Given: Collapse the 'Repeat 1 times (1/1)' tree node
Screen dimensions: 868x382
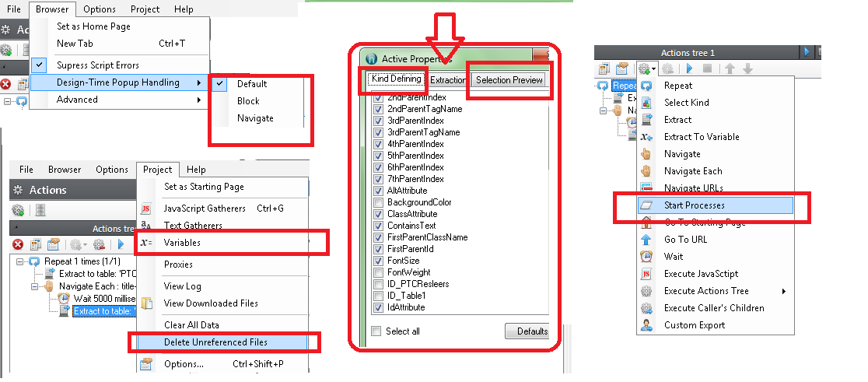Looking at the screenshot, I should [19, 261].
